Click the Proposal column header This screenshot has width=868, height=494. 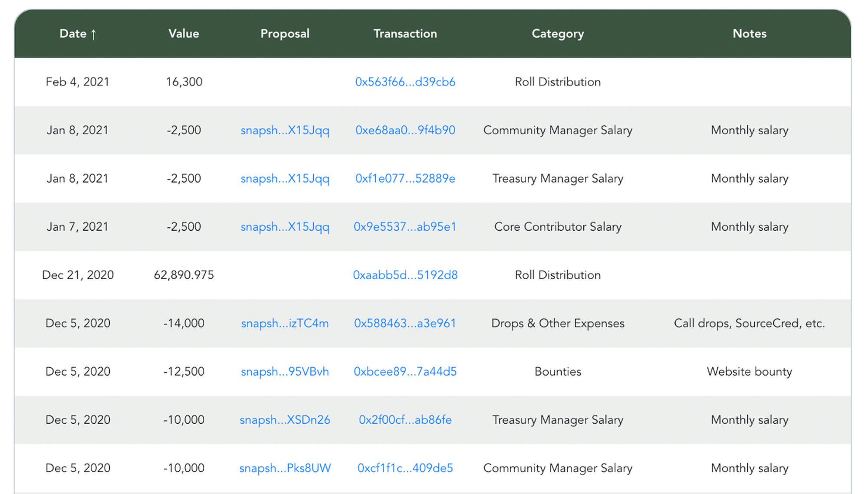285,34
